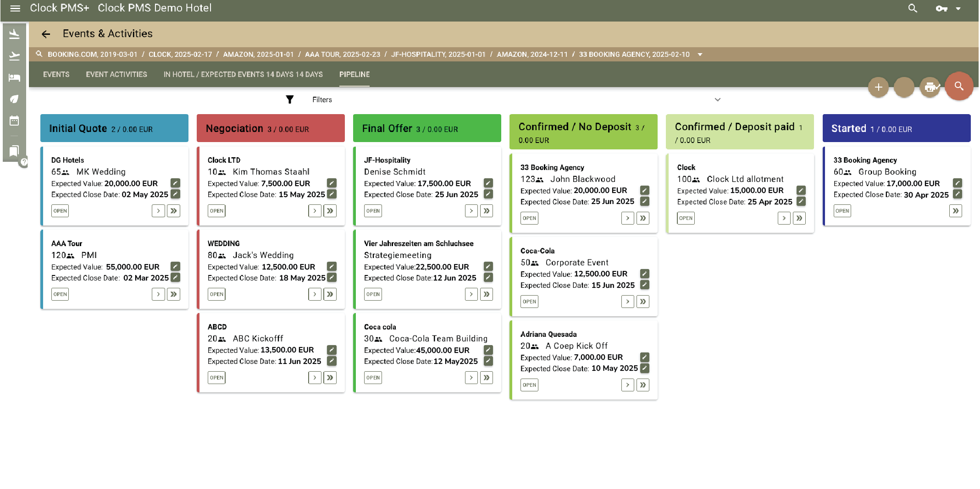Open recent searches dropdown arrow in breadcrumb bar
Screen dimensions: 980x489
[x=700, y=55]
